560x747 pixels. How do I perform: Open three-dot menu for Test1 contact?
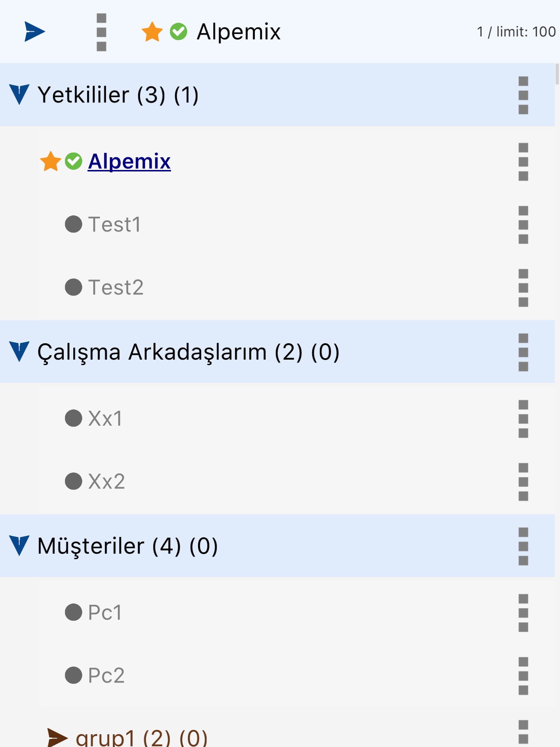coord(523,225)
